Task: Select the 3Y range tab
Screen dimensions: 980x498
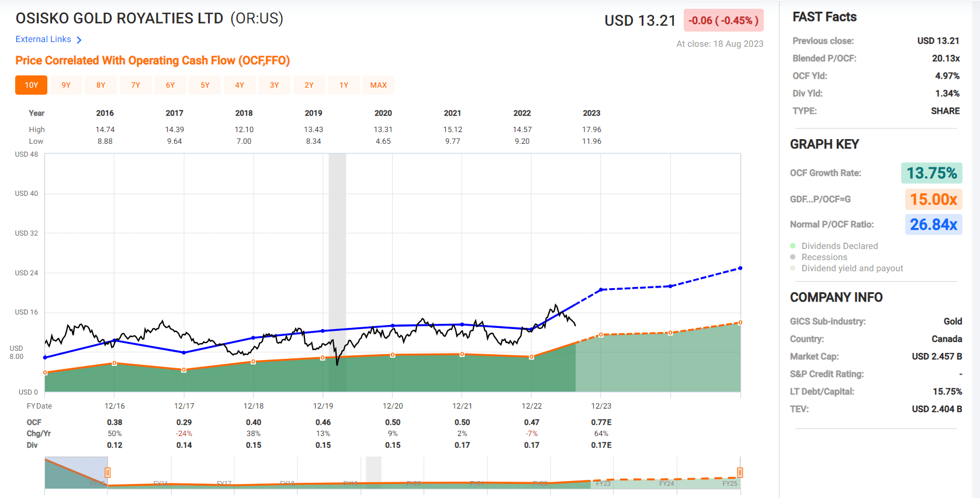Action: [275, 85]
